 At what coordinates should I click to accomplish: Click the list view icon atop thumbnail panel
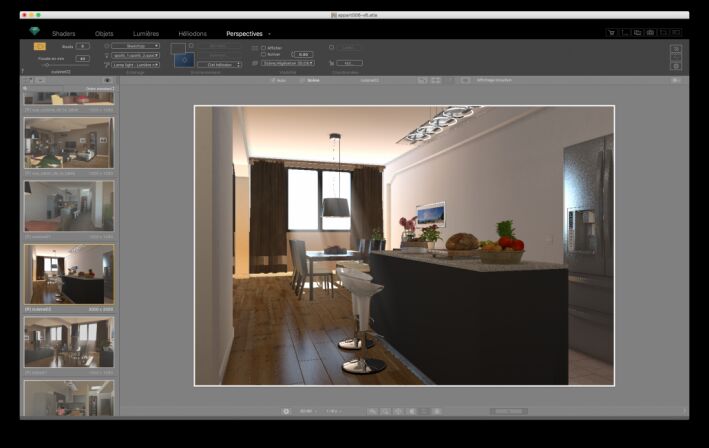[x=28, y=80]
